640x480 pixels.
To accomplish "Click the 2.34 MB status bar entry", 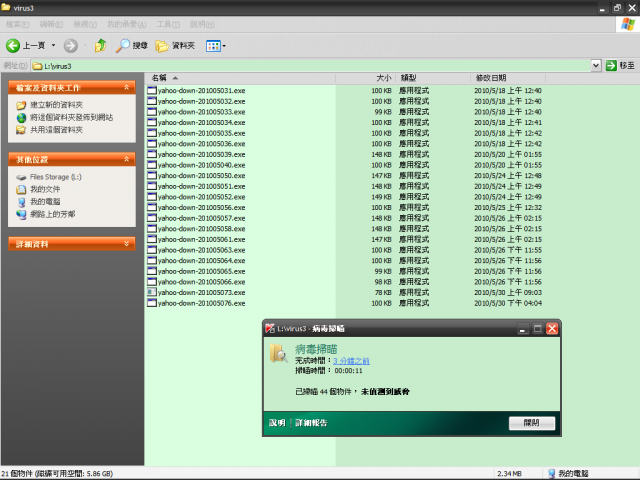I will tap(509, 473).
